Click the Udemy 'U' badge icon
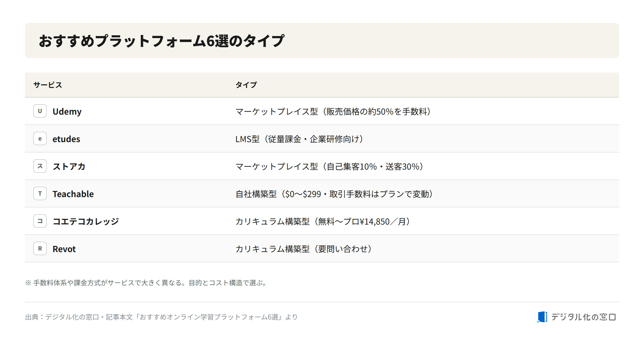Viewport: 644px width, 347px height. [x=40, y=111]
